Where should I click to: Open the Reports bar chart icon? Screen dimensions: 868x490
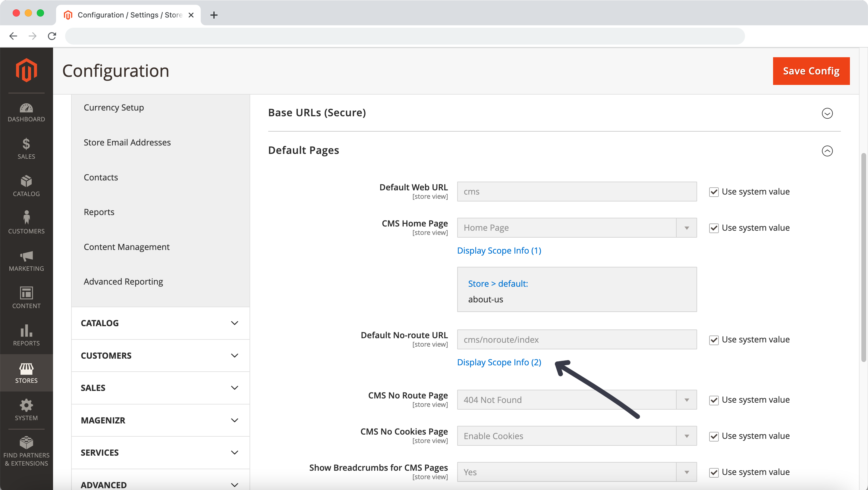click(x=26, y=335)
